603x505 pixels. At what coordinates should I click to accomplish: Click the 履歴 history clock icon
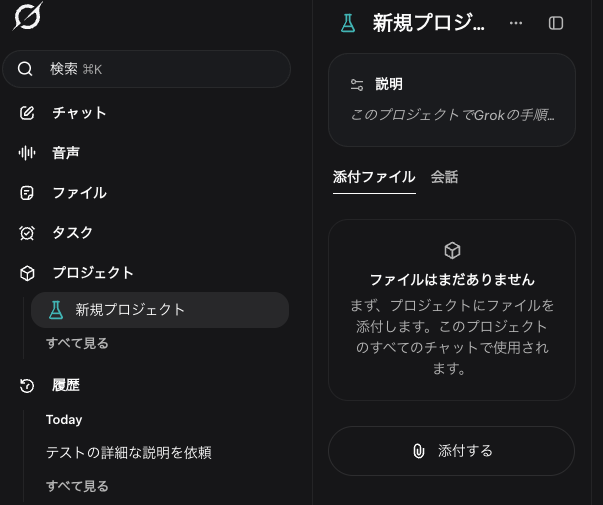pyautogui.click(x=27, y=385)
